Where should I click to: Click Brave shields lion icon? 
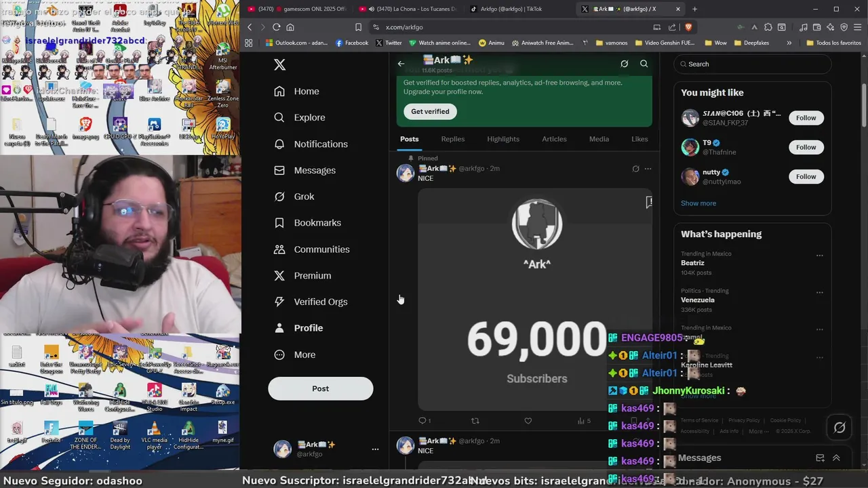coord(688,27)
